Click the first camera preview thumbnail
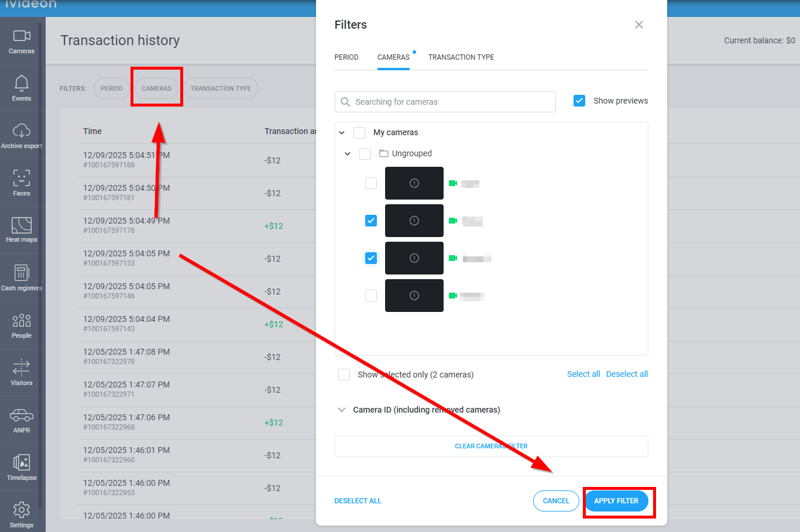Image resolution: width=800 pixels, height=532 pixels. (x=414, y=183)
